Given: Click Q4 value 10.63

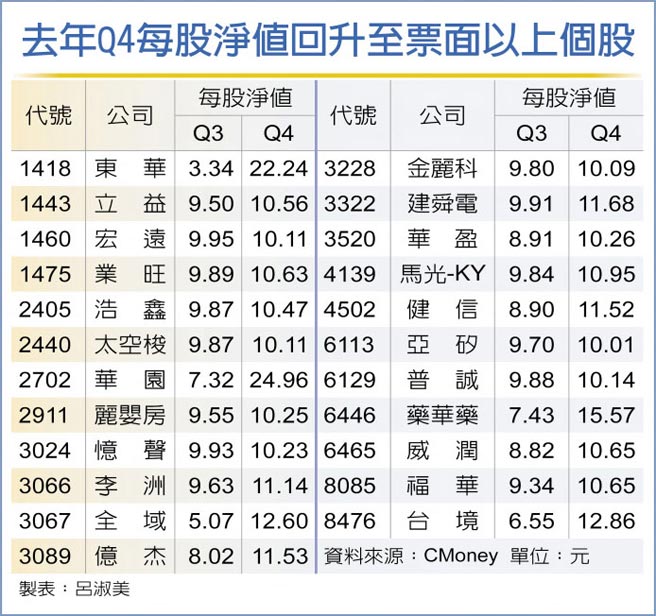Looking at the screenshot, I should point(279,274).
